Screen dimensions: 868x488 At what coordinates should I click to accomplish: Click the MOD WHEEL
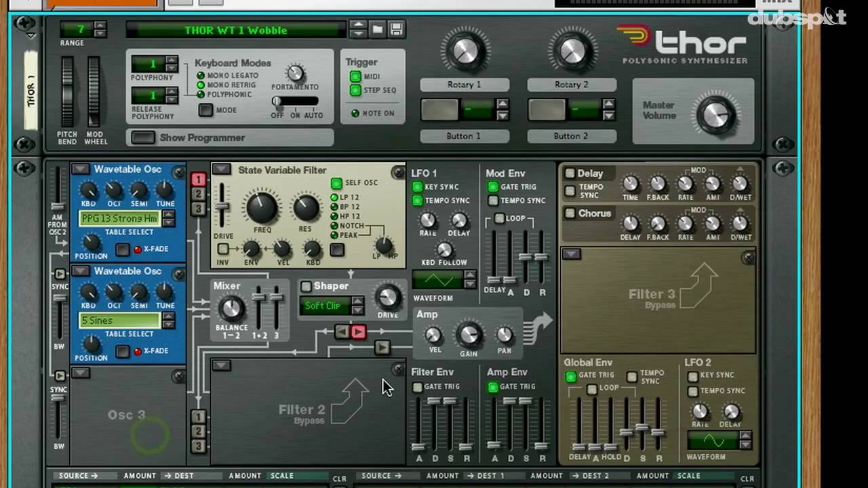[x=94, y=91]
